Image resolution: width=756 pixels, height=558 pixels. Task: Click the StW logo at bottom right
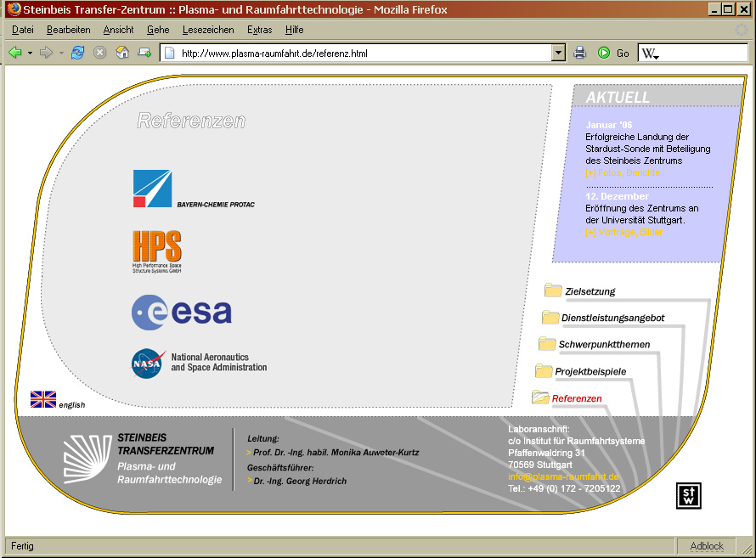pyautogui.click(x=688, y=496)
